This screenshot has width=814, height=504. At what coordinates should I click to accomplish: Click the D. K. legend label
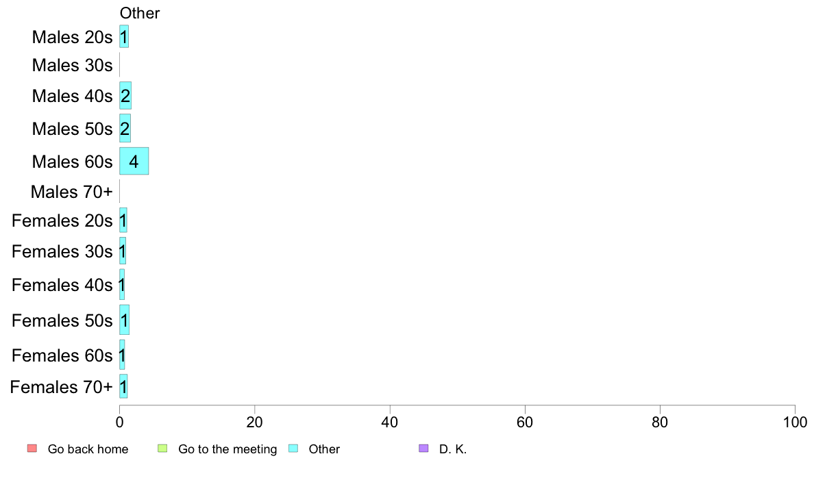pyautogui.click(x=453, y=449)
